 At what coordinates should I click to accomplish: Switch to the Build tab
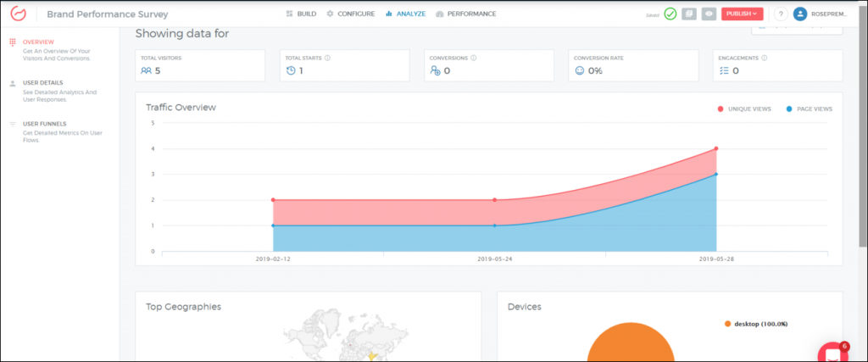(x=301, y=14)
